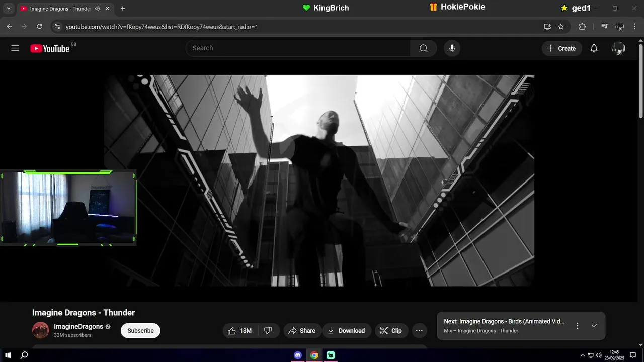
Task: Reload the page in Chrome
Action: tap(39, 26)
